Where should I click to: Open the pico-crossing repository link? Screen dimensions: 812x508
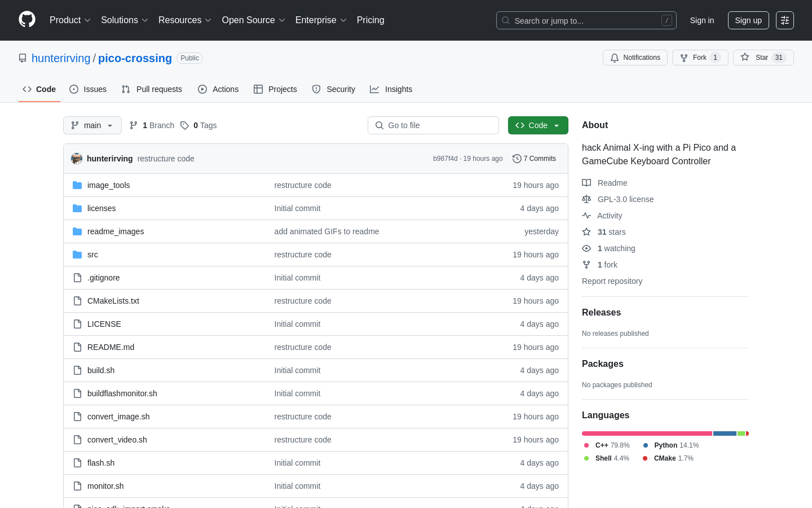135,58
